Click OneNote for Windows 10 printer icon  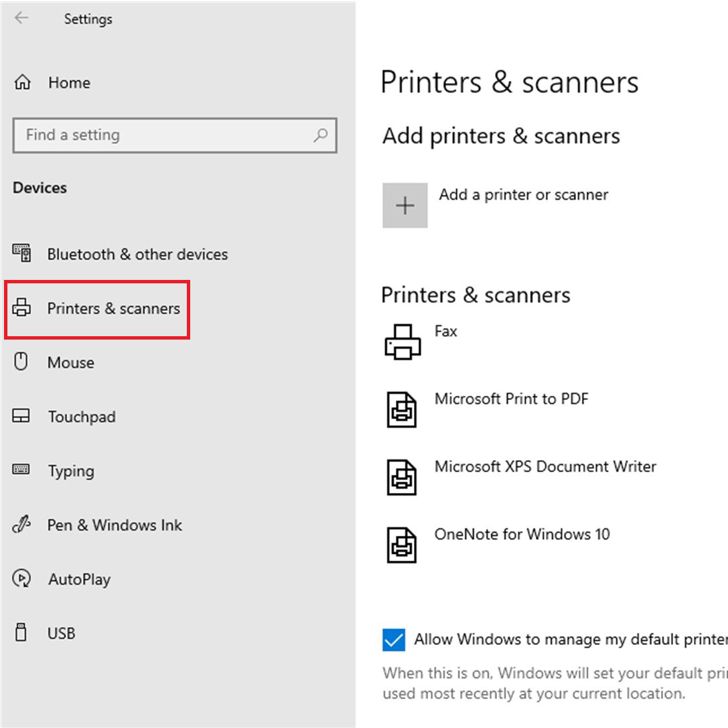point(402,543)
